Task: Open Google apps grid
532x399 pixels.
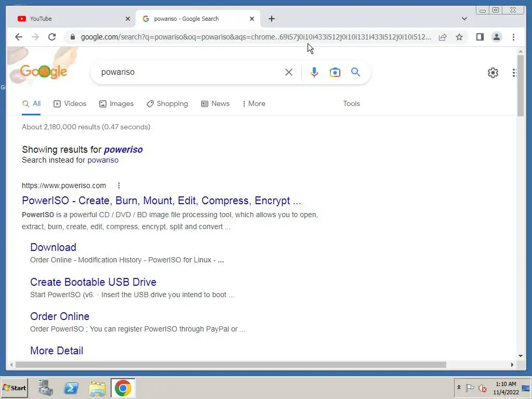Action: (x=515, y=73)
